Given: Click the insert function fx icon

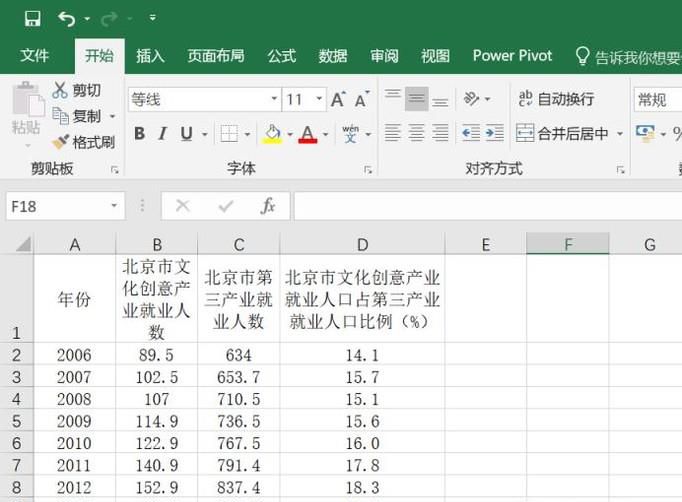Looking at the screenshot, I should click(x=268, y=206).
